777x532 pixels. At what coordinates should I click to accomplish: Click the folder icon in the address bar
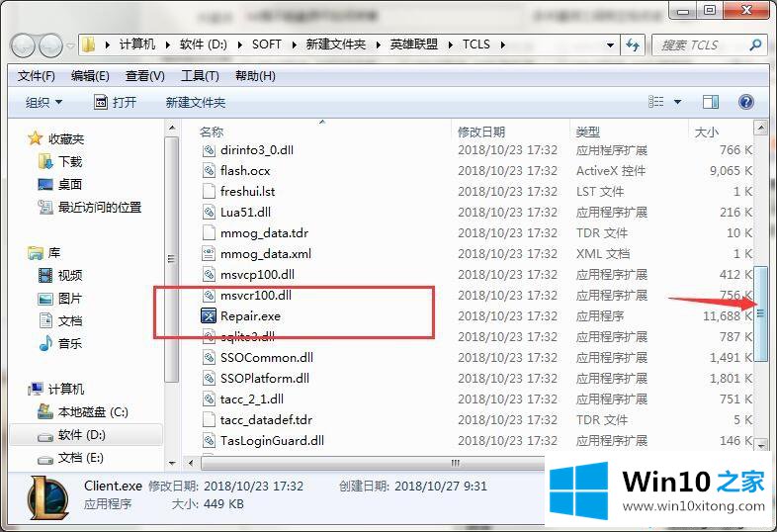tap(89, 44)
